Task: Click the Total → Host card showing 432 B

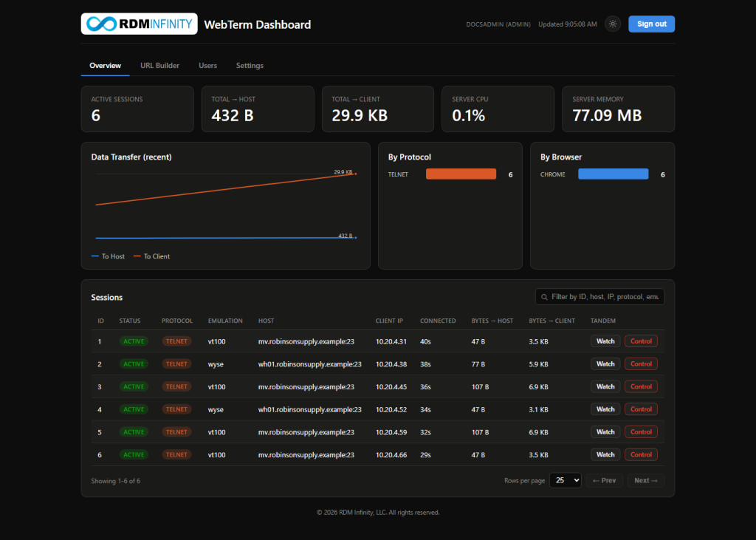Action: [x=258, y=109]
